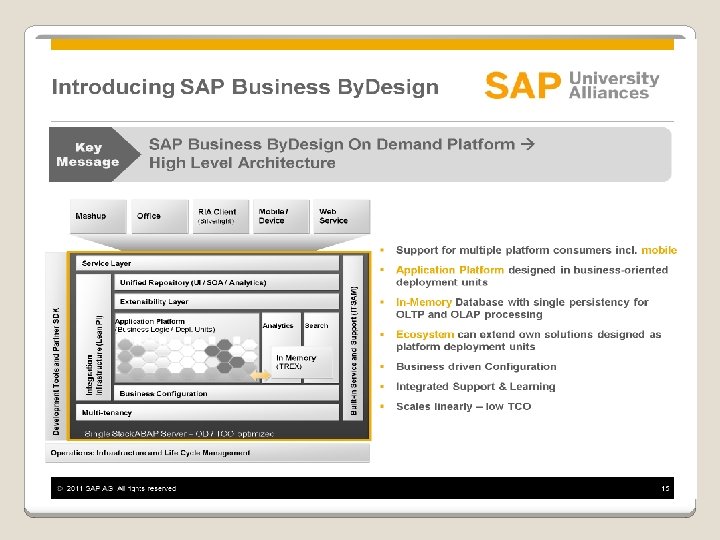720x540 pixels.
Task: Click the Development Tools and Partner SDK column
Action: pyautogui.click(x=56, y=345)
